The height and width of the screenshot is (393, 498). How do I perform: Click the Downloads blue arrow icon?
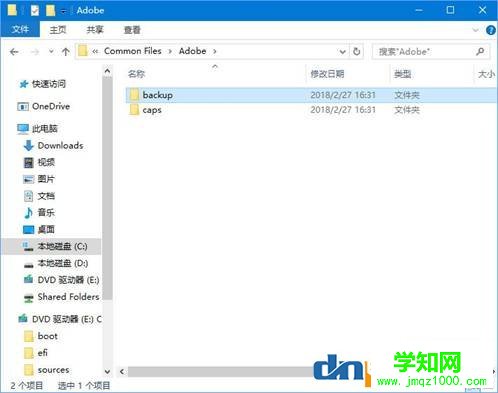29,146
